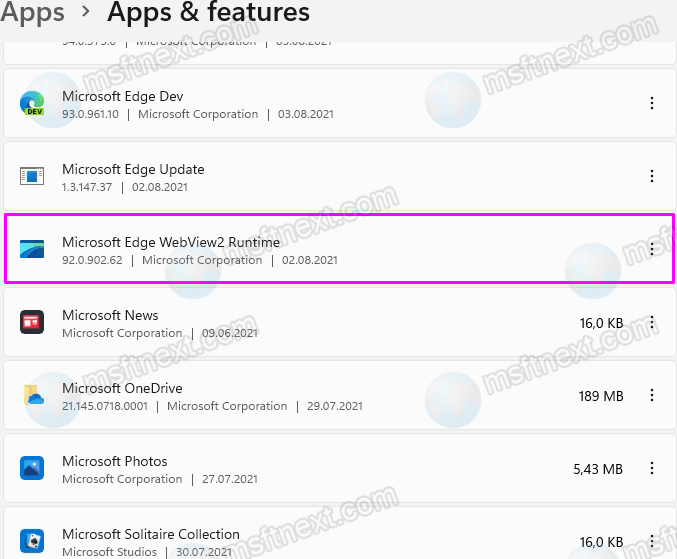Screen dimensions: 677x559
Task: Click version 21.145.0718.0001 text
Action: [x=105, y=406]
